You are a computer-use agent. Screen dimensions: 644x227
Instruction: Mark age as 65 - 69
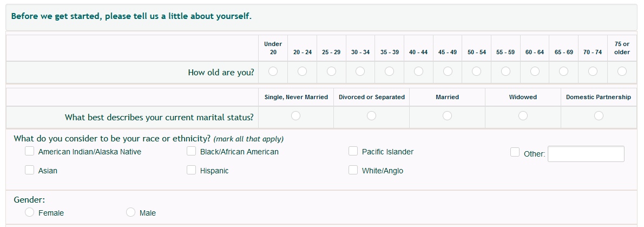tap(564, 71)
